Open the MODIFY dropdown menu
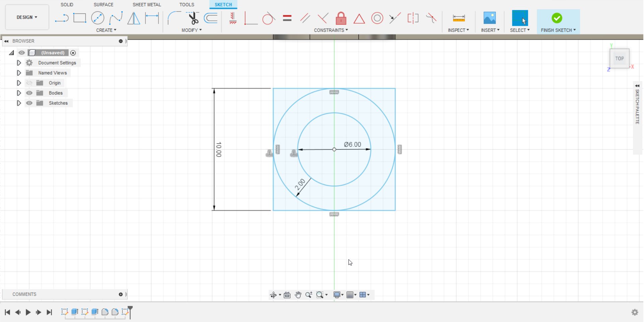This screenshot has width=644, height=322. [x=192, y=30]
